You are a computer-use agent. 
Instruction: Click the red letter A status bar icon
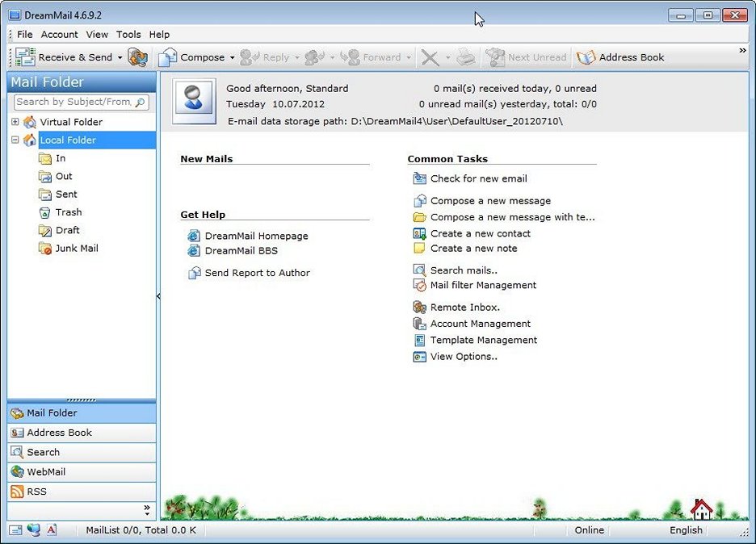(x=52, y=530)
